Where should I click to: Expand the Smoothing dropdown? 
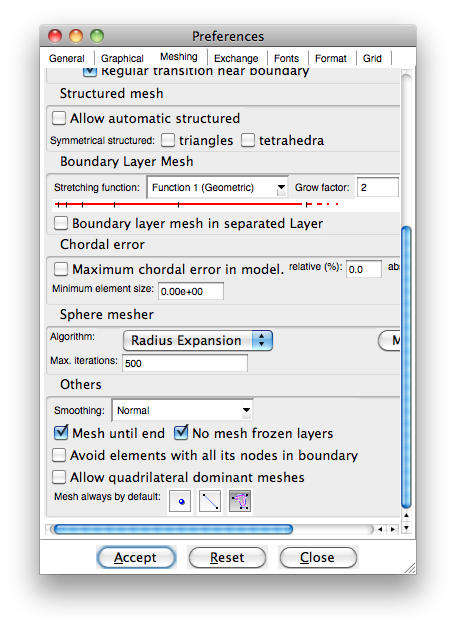(x=182, y=410)
